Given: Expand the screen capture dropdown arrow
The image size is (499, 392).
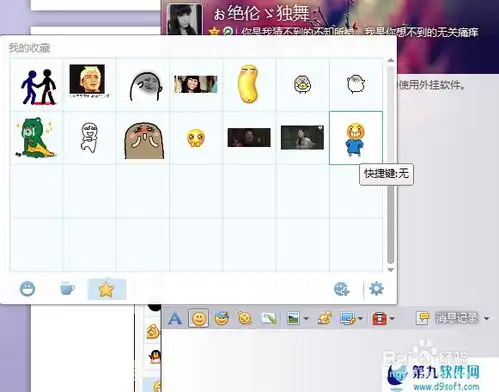Looking at the screenshot, I should (360, 319).
